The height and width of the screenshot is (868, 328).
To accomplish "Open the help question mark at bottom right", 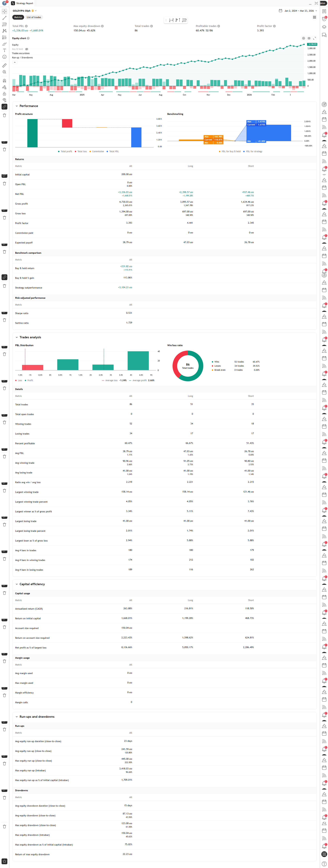I will tap(324, 864).
